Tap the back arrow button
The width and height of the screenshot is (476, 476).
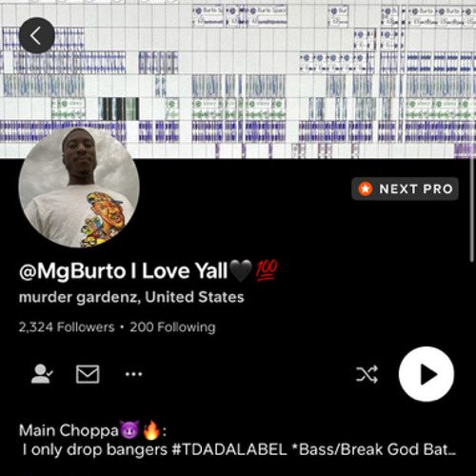coord(36,35)
